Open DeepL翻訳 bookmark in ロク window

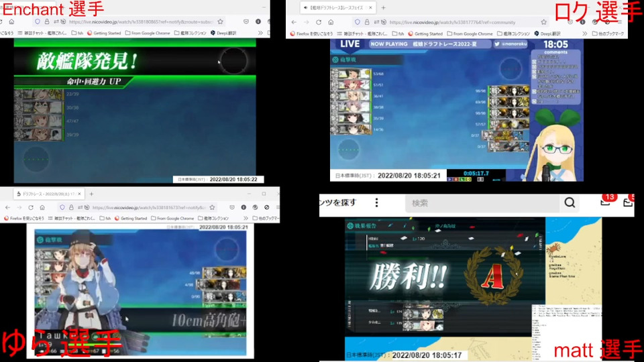point(547,34)
